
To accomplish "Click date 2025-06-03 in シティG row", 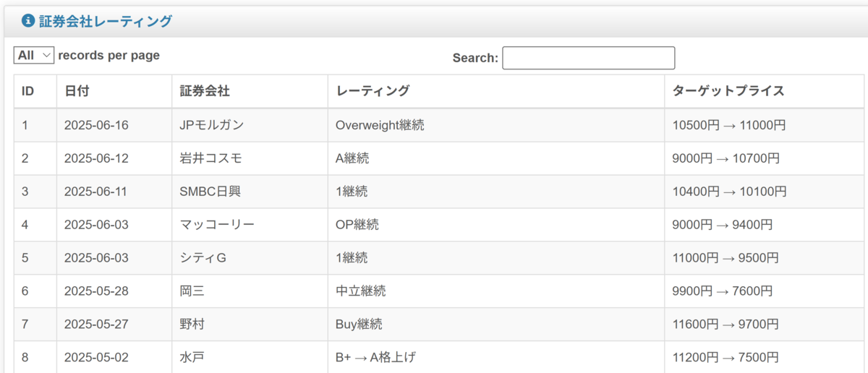I will pyautogui.click(x=114, y=258).
